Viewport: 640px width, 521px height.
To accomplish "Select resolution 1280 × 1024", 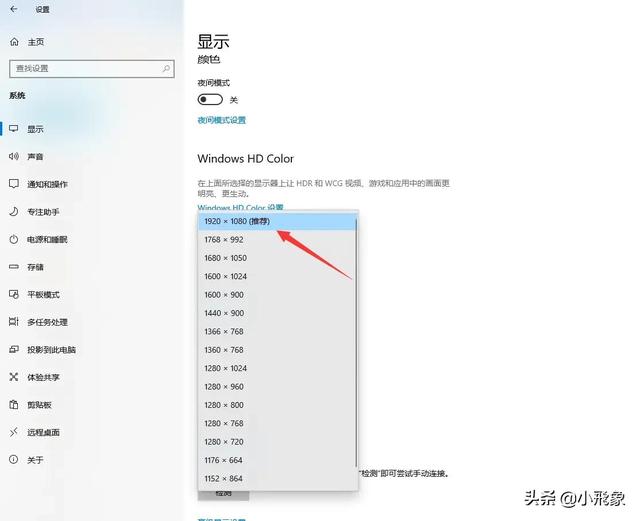I will click(277, 368).
